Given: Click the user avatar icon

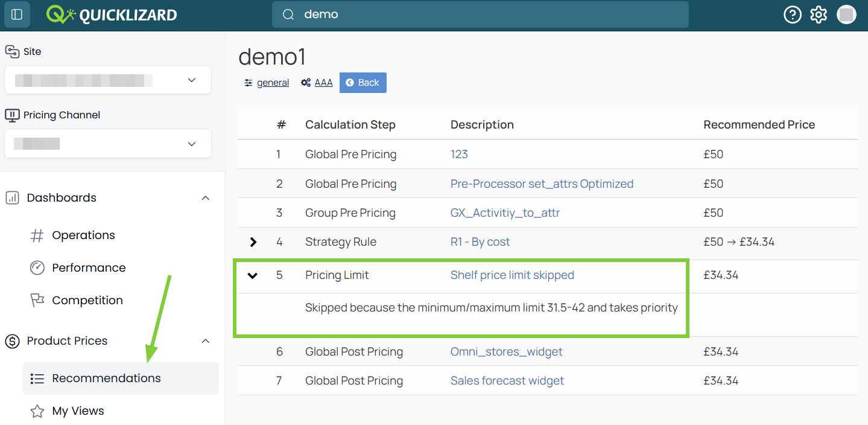Looking at the screenshot, I should coord(847,14).
